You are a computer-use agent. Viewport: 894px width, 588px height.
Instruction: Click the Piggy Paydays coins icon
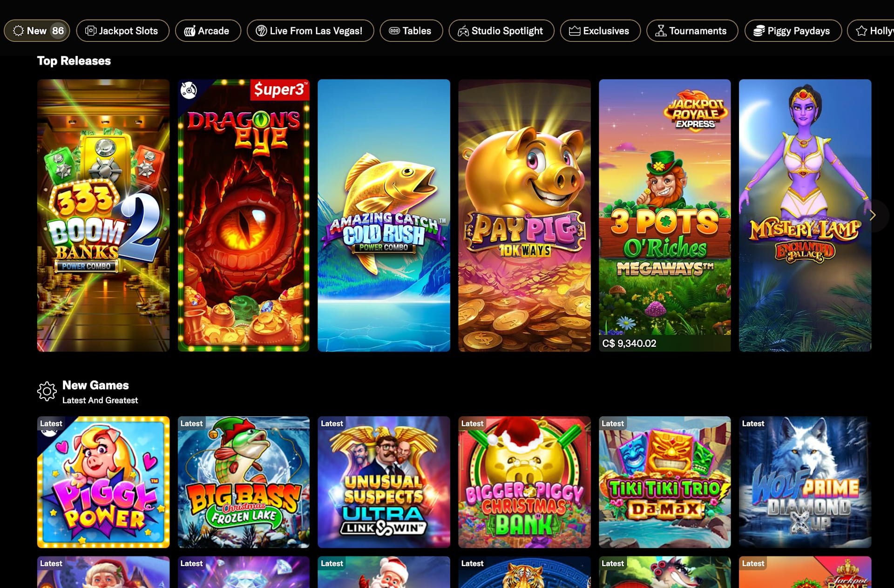(x=759, y=31)
